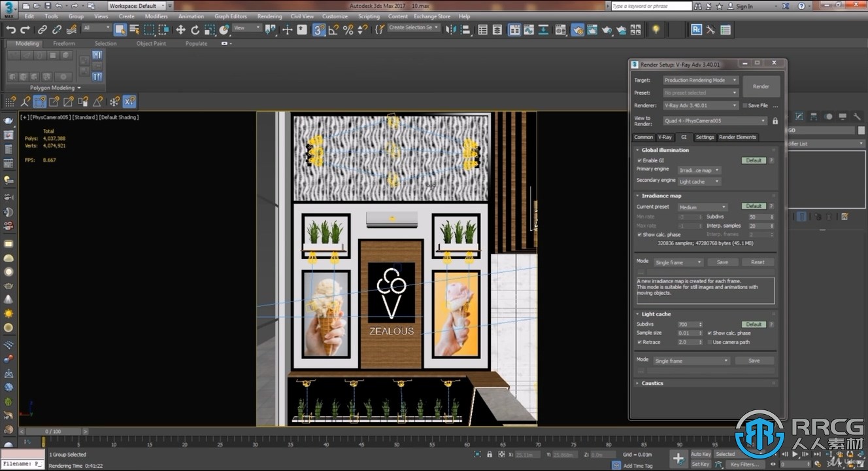868x471 pixels.
Task: Toggle the 3D Snaps button
Action: (x=319, y=29)
